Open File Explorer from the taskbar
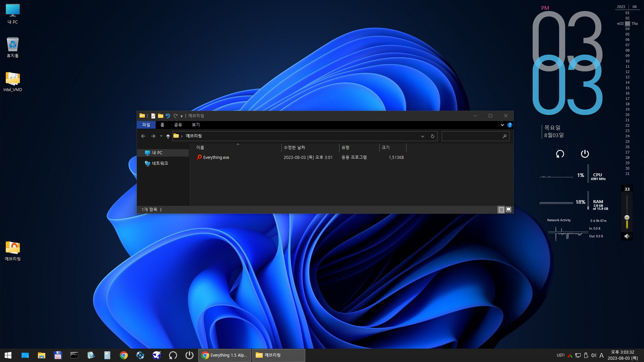Screen dimensions: 644x362 click(42, 355)
